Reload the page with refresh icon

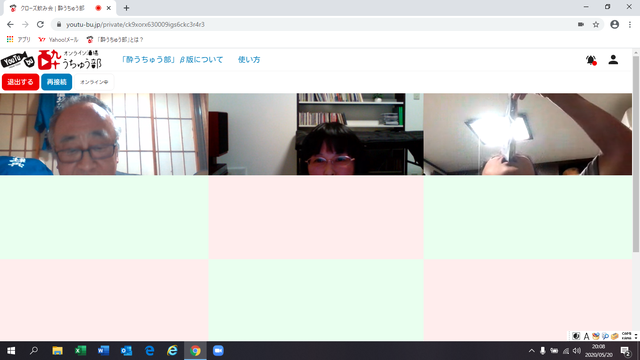40,24
